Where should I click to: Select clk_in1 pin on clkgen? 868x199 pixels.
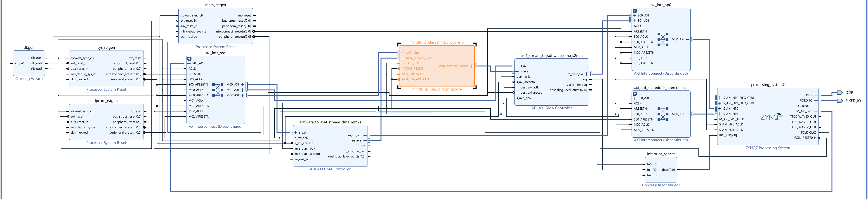pyautogui.click(x=20, y=63)
